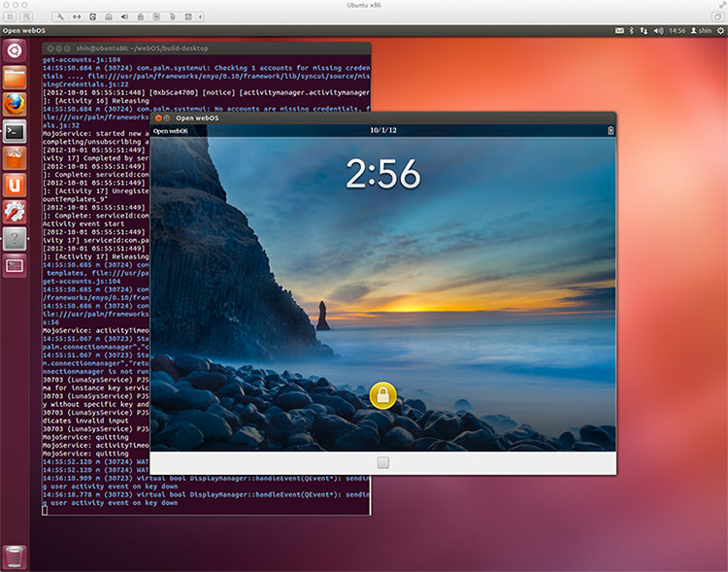Click the hard disk device icon in the VM toolbar
The width and height of the screenshot is (728, 572).
tap(93, 17)
